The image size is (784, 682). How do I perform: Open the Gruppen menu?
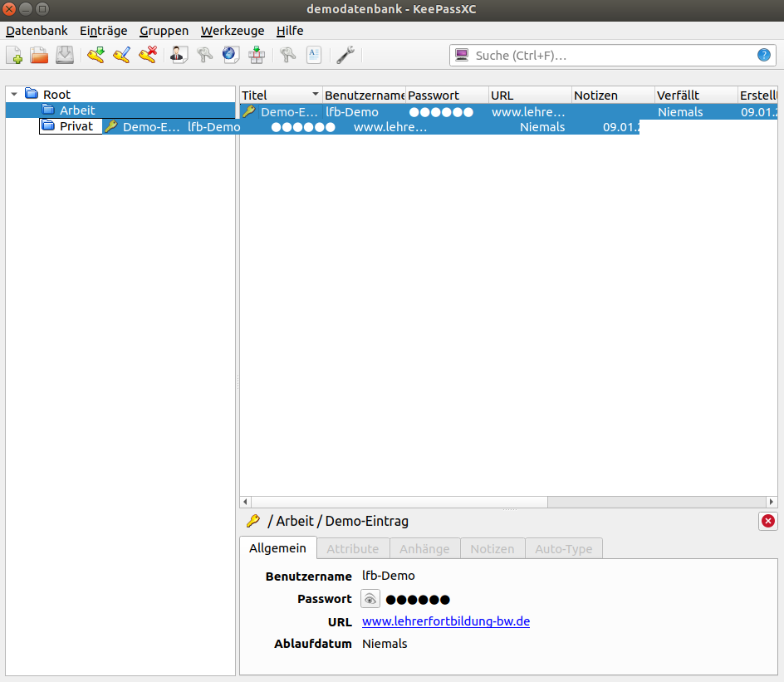164,31
